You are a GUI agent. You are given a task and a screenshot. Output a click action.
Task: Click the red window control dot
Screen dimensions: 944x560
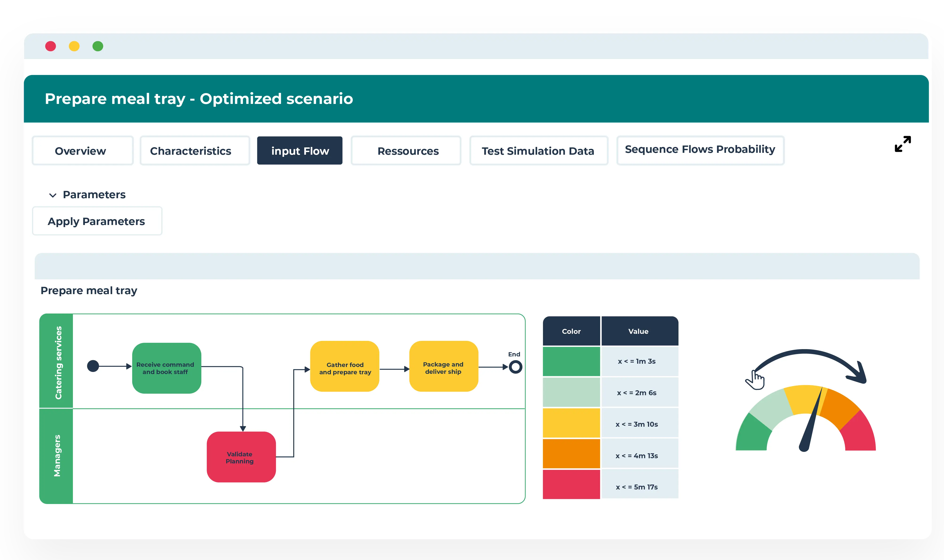[51, 46]
